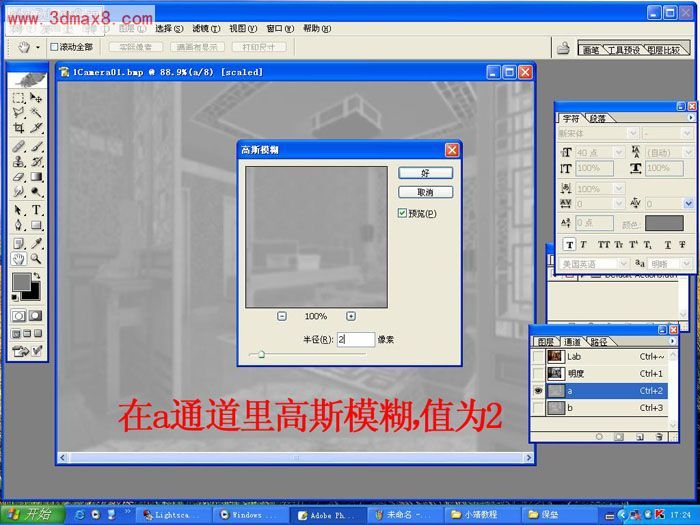The width and height of the screenshot is (700, 525).
Task: Toggle Faux Bold in Character panel
Action: coord(569,245)
